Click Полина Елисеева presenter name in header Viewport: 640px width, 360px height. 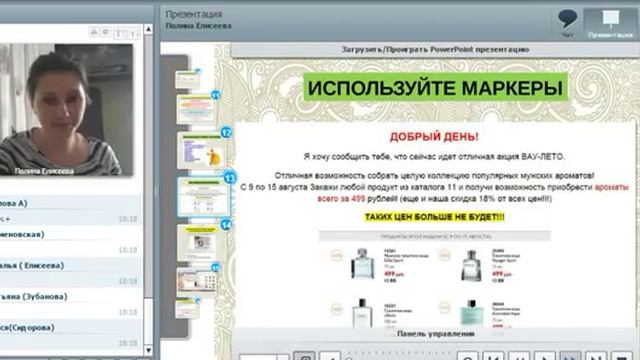(198, 26)
